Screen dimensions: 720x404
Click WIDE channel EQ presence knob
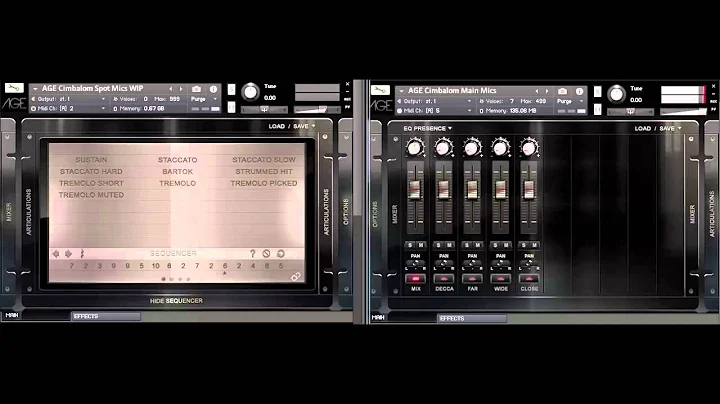[x=501, y=148]
